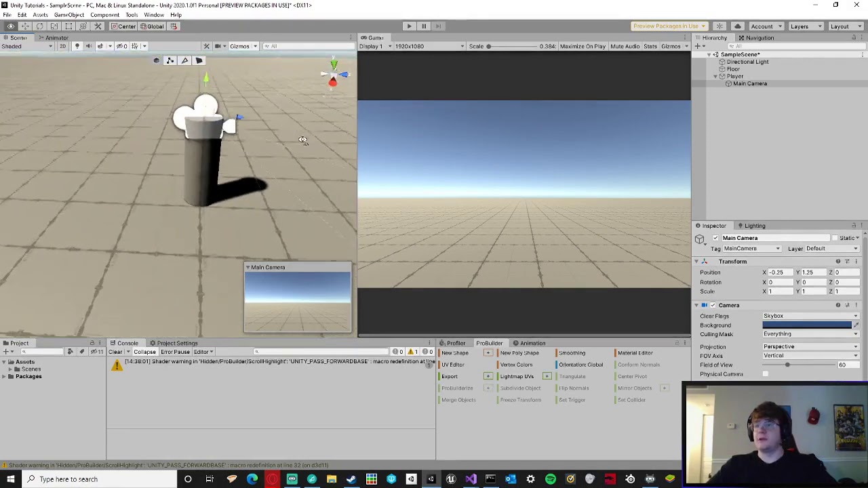Toggle 2D scene view mode
Viewport: 868px width, 488px height.
pos(62,46)
